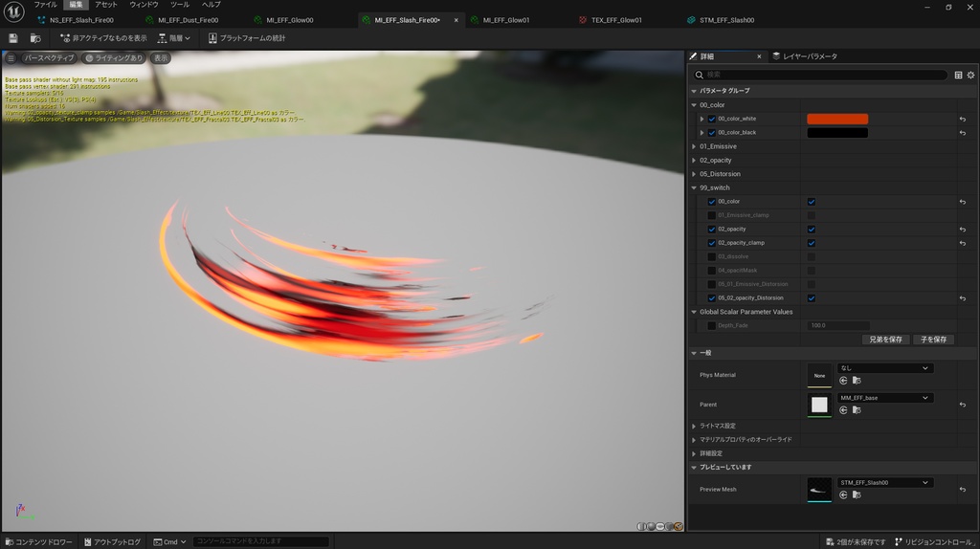
Task: Enable the Depth_Fade override checkbox
Action: [711, 325]
